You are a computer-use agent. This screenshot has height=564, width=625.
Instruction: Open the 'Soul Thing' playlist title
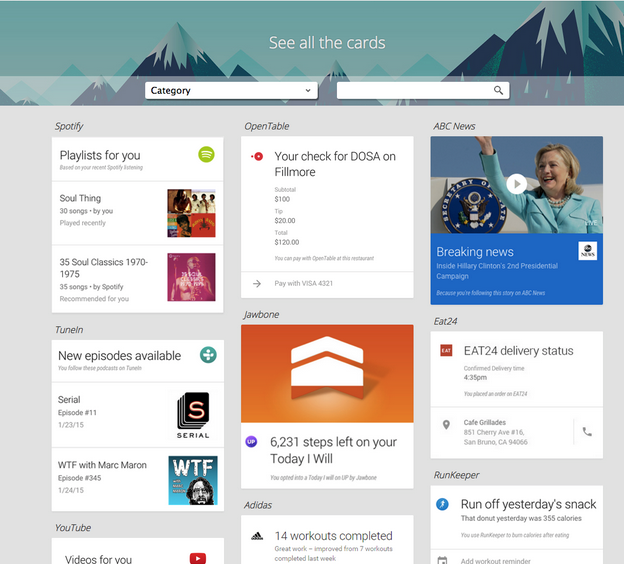80,198
